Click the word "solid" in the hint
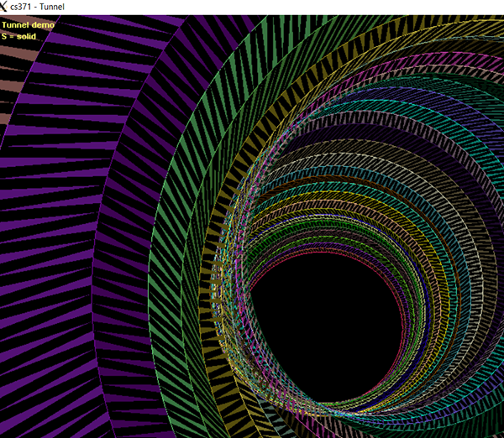 [28, 36]
